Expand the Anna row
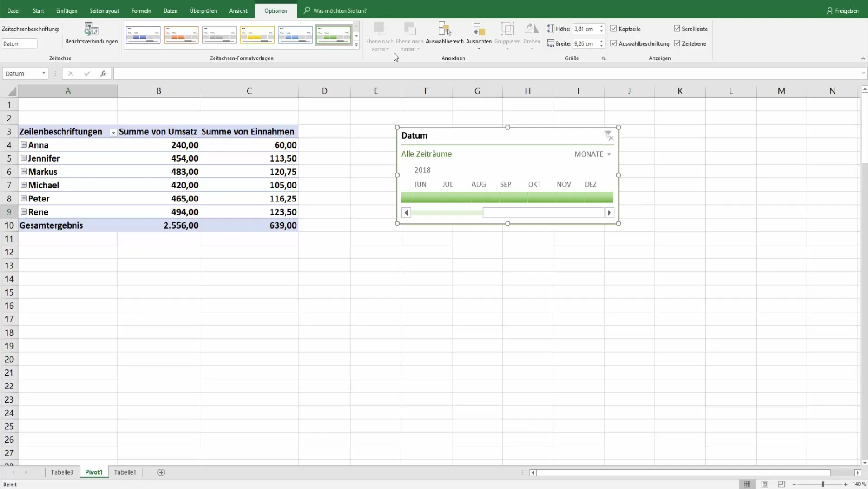Image resolution: width=868 pixels, height=489 pixels. click(x=24, y=145)
